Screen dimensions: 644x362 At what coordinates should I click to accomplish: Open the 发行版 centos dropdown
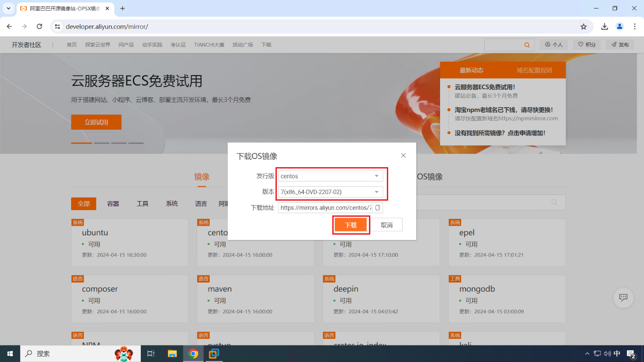pyautogui.click(x=330, y=176)
